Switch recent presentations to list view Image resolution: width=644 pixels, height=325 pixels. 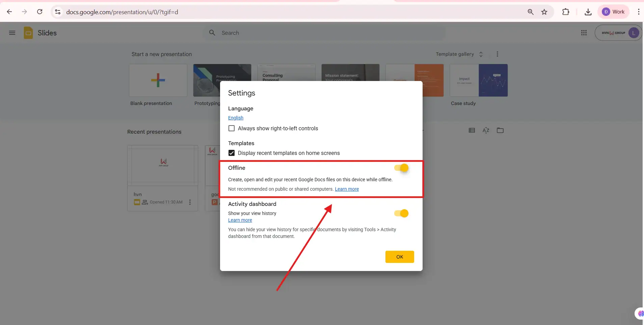(472, 130)
